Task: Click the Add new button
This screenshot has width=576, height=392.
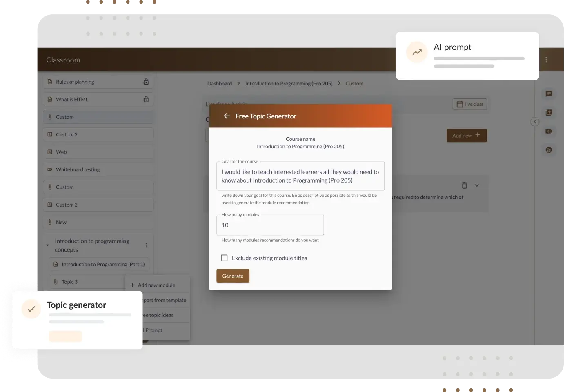Action: [x=467, y=136]
